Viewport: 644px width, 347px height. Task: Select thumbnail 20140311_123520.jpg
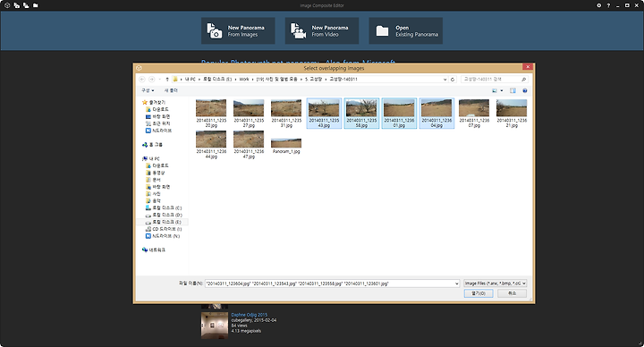pyautogui.click(x=211, y=114)
